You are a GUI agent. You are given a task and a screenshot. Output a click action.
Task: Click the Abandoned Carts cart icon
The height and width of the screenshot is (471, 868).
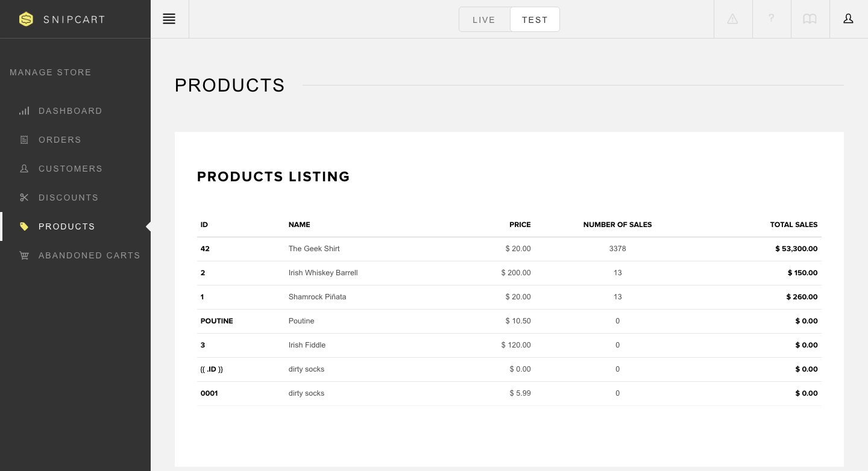click(24, 255)
